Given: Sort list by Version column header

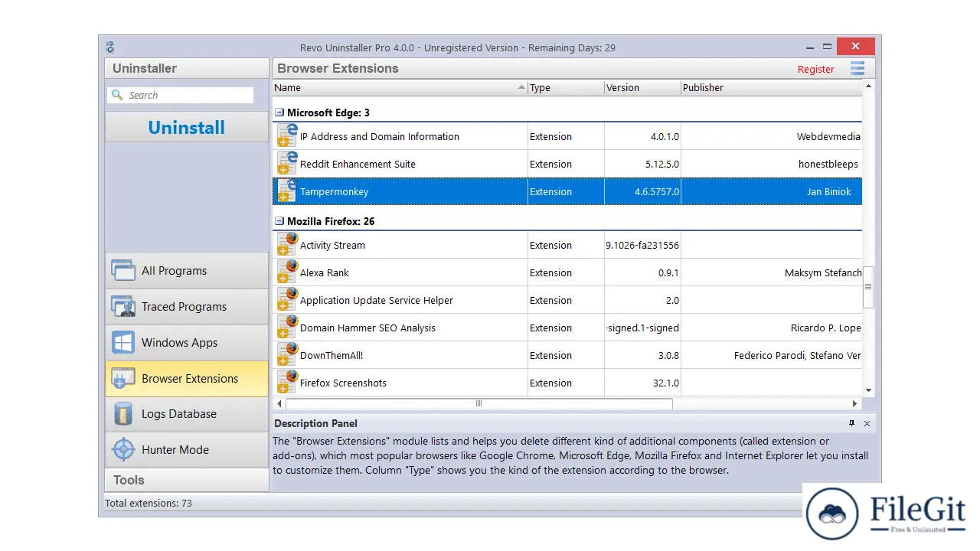Looking at the screenshot, I should [x=642, y=87].
